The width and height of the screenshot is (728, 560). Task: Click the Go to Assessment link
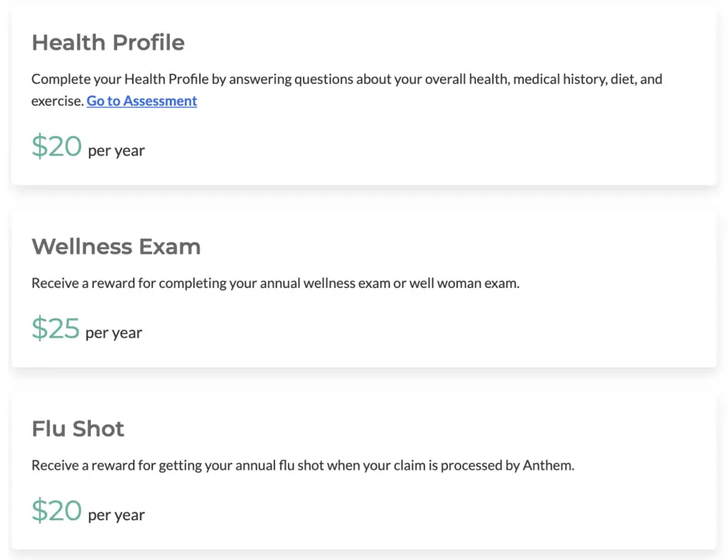(x=141, y=101)
